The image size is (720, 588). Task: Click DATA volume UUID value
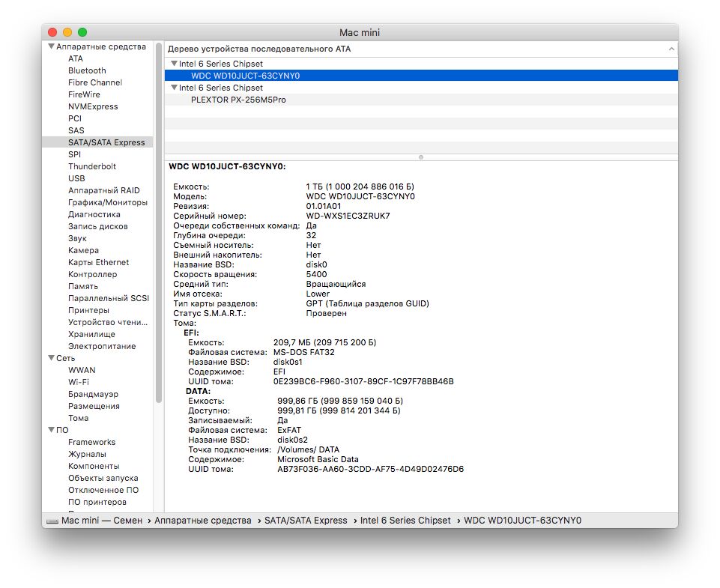[x=371, y=469]
